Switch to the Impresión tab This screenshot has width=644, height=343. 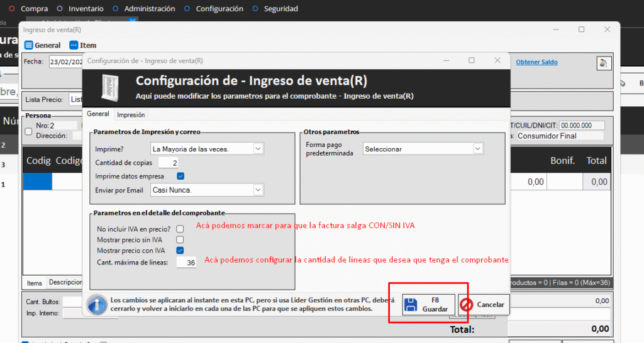131,115
